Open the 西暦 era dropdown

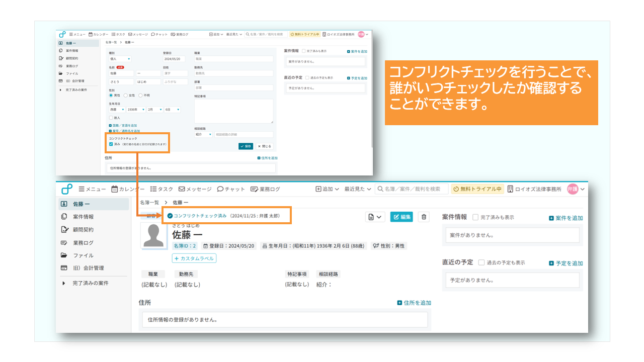(x=116, y=109)
